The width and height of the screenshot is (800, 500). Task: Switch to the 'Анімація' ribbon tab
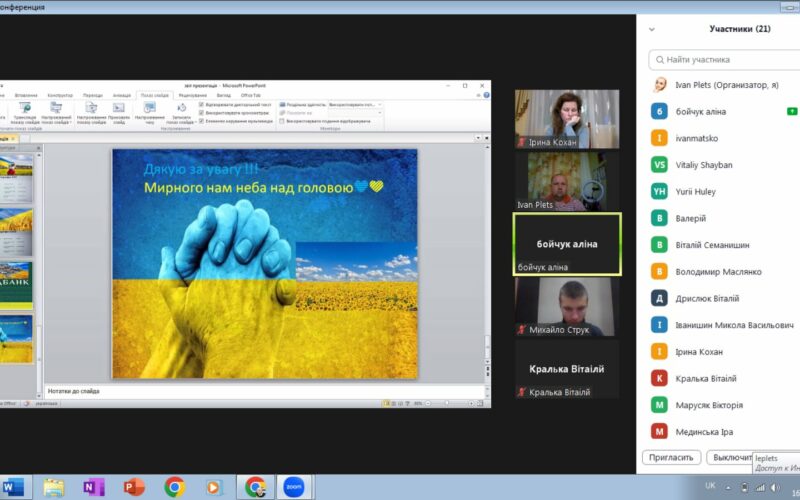click(x=121, y=95)
